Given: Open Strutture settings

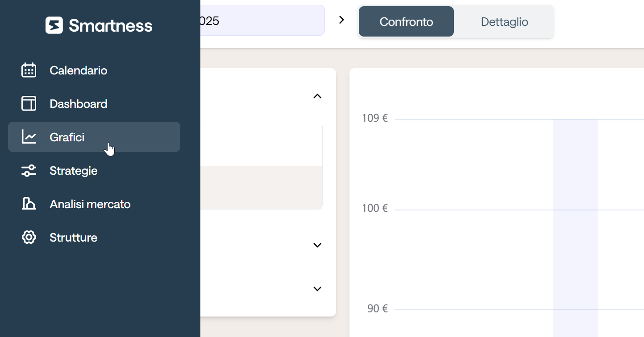Looking at the screenshot, I should pyautogui.click(x=94, y=238).
